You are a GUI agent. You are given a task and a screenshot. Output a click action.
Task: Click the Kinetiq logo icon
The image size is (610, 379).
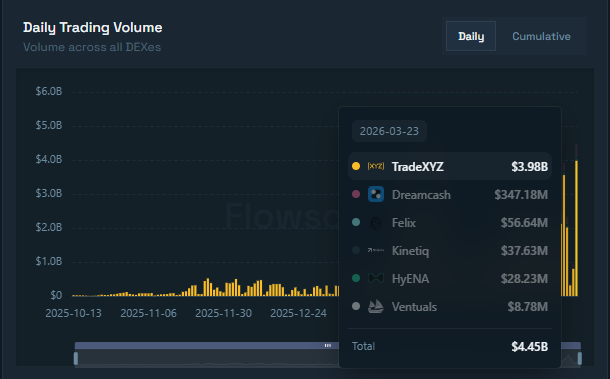coord(376,250)
